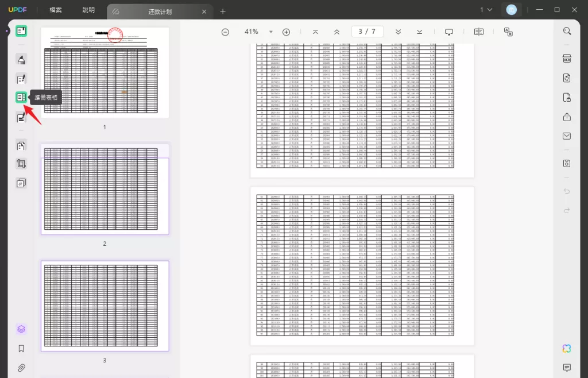Expand the zoom percentage dropdown
This screenshot has height=378, width=588.
pyautogui.click(x=271, y=32)
